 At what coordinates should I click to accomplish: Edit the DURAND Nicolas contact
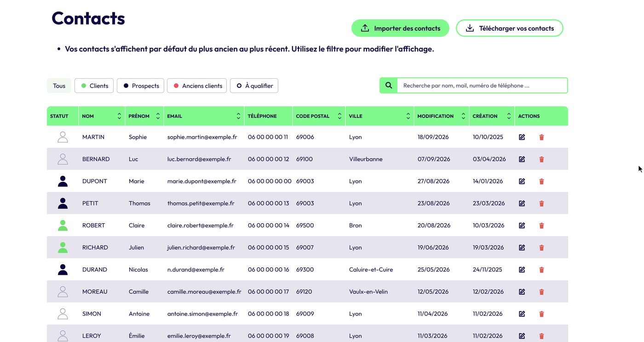(522, 270)
